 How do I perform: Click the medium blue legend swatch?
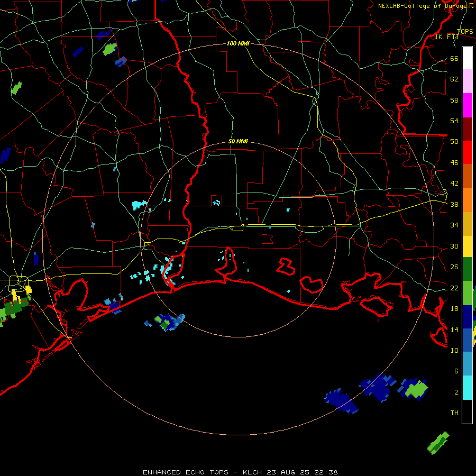click(467, 340)
